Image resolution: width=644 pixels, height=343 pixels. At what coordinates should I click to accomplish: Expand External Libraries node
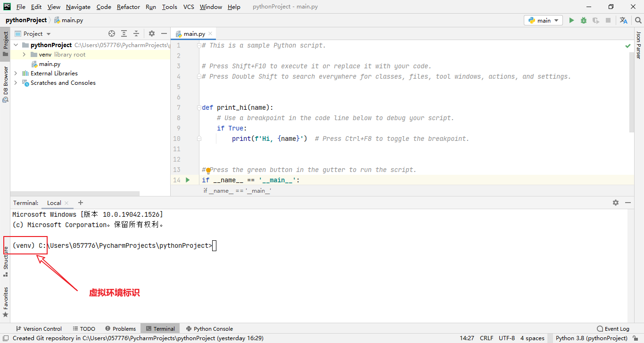[16, 73]
